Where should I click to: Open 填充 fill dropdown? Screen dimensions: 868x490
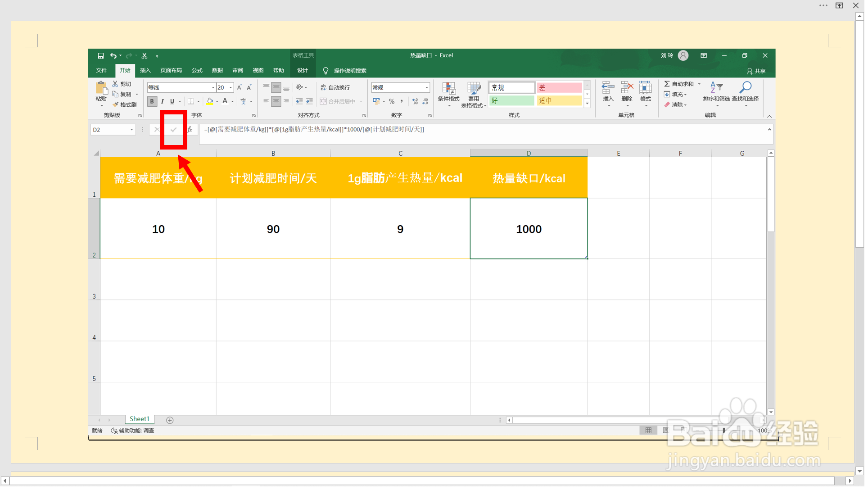coord(675,94)
